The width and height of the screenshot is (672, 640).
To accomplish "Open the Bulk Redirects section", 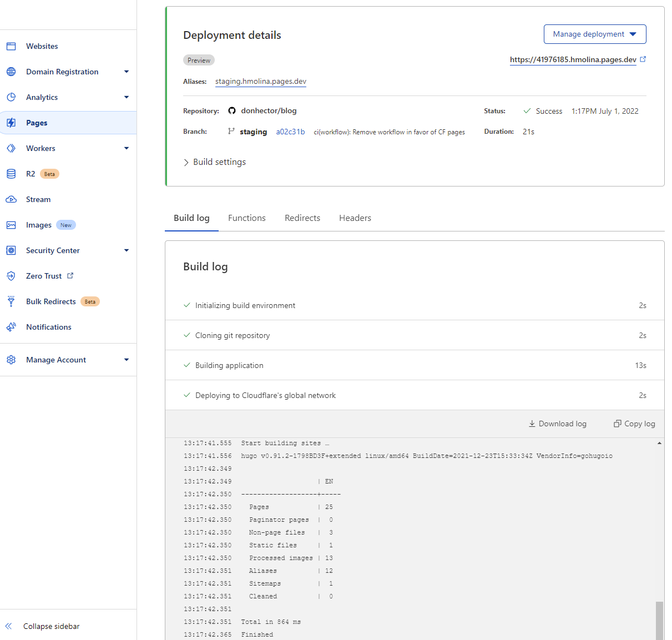I will [11, 301].
